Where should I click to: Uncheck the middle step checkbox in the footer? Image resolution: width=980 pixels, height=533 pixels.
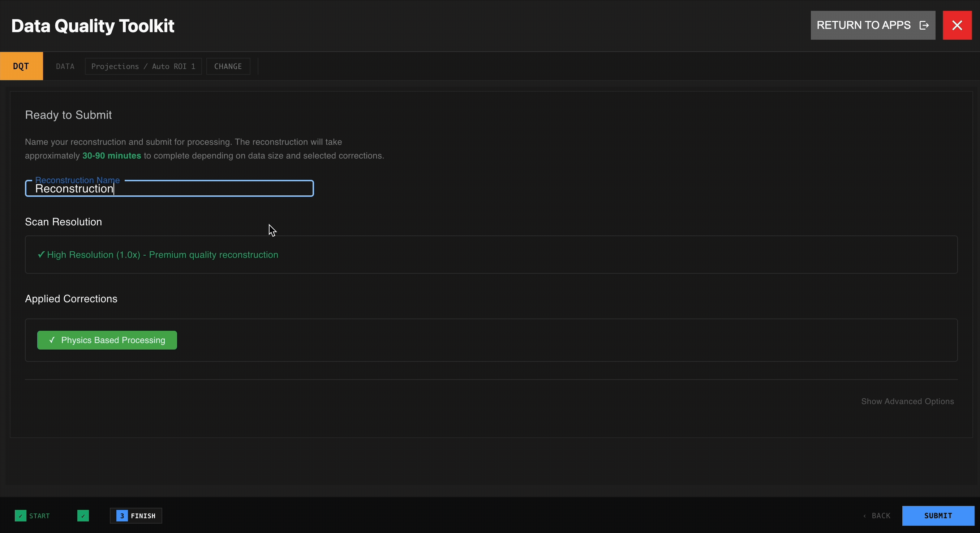[83, 516]
